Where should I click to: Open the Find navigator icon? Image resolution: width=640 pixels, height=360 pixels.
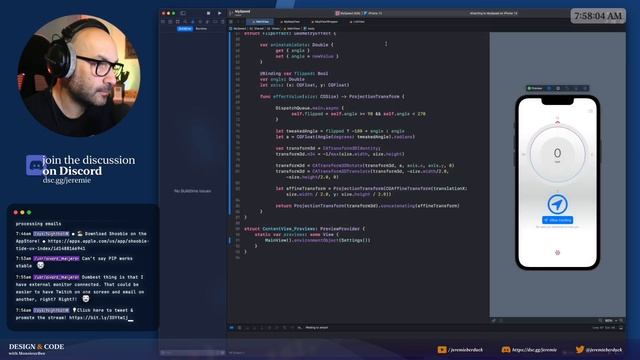pos(185,22)
